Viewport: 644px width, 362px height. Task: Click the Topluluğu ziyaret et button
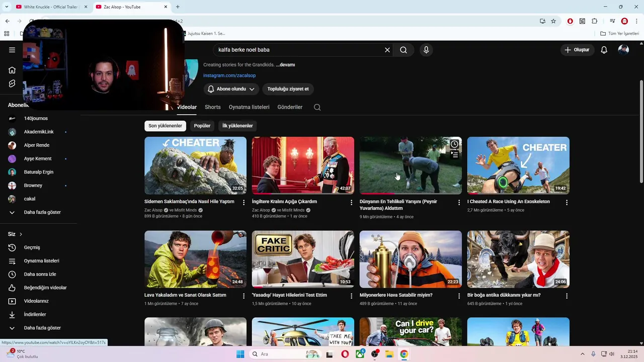click(288, 89)
